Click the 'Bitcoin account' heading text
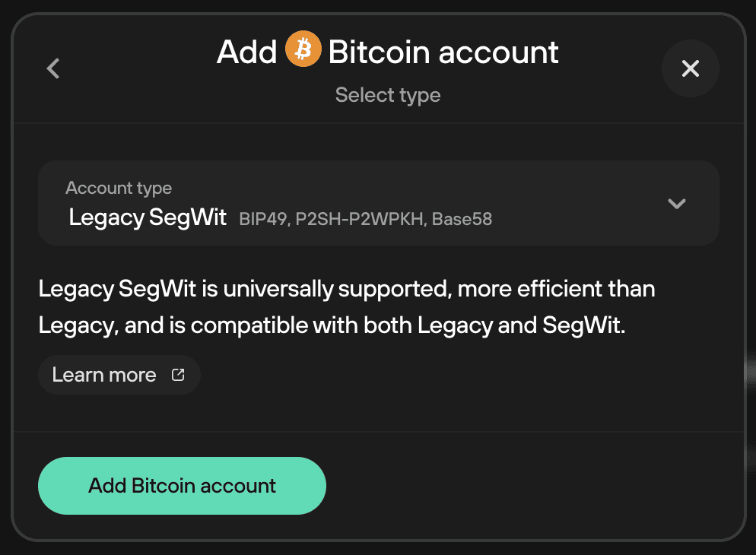The height and width of the screenshot is (555, 756). coord(443,52)
